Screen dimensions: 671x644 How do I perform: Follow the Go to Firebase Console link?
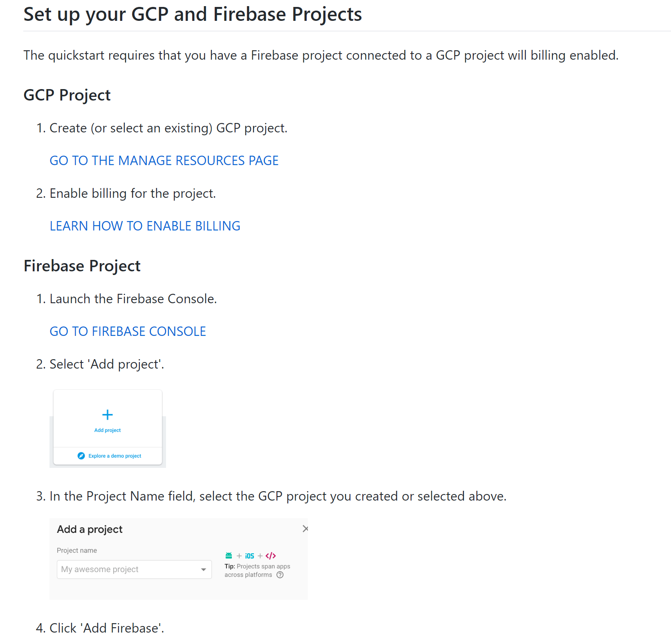(x=128, y=331)
